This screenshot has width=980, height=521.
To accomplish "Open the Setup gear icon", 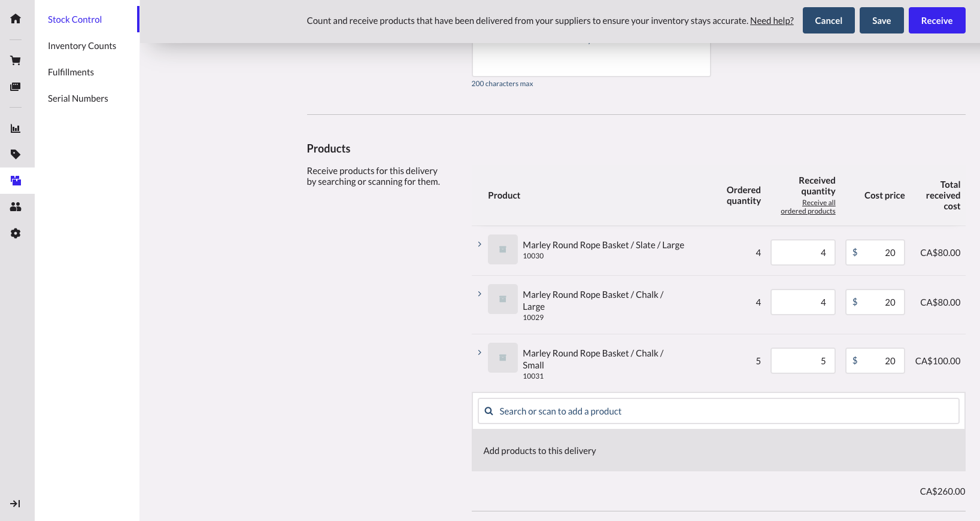I will point(16,233).
